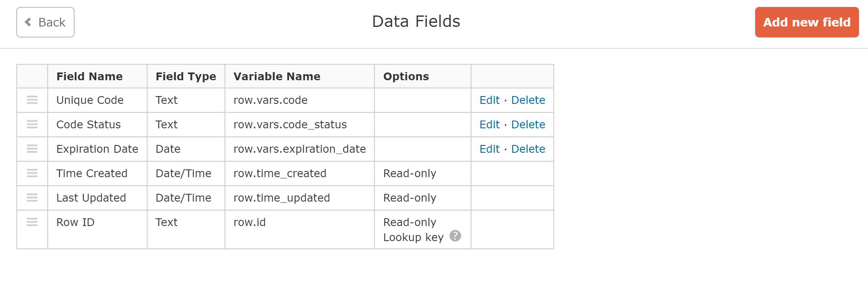Click the Field Name column header
The height and width of the screenshot is (281, 868).
(x=90, y=77)
